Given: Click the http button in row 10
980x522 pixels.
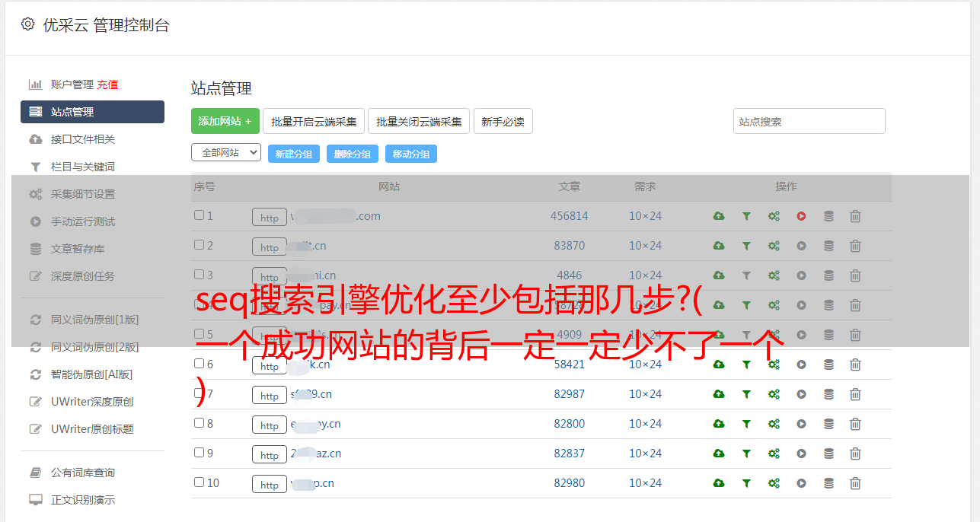Looking at the screenshot, I should [270, 484].
